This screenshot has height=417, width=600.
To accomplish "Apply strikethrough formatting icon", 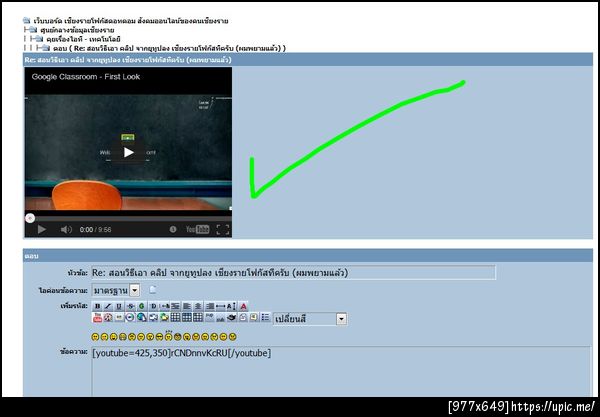I will [130, 306].
